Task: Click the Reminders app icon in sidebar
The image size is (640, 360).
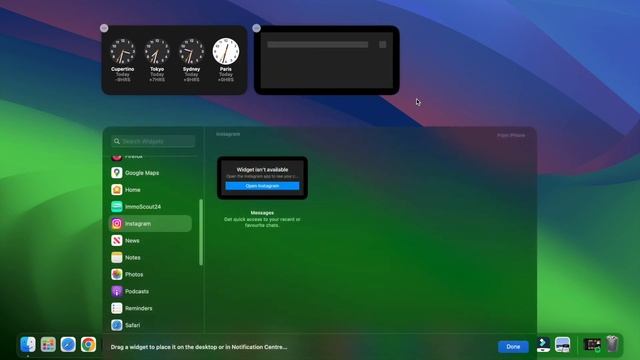Action: (117, 308)
